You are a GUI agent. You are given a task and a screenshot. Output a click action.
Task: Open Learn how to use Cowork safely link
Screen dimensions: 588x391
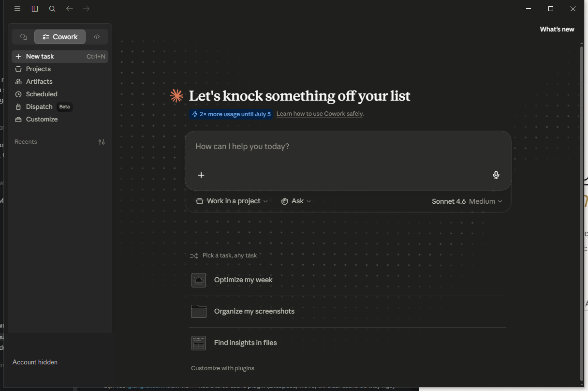point(320,114)
